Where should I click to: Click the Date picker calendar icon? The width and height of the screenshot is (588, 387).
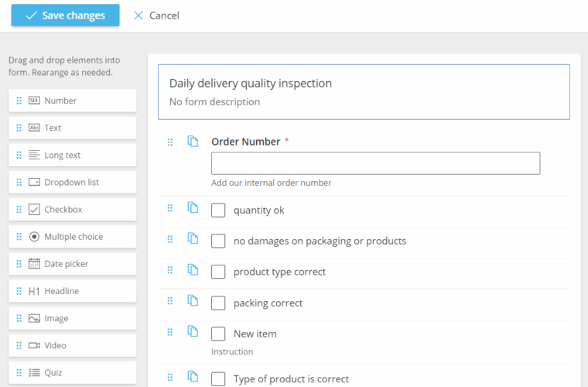34,264
